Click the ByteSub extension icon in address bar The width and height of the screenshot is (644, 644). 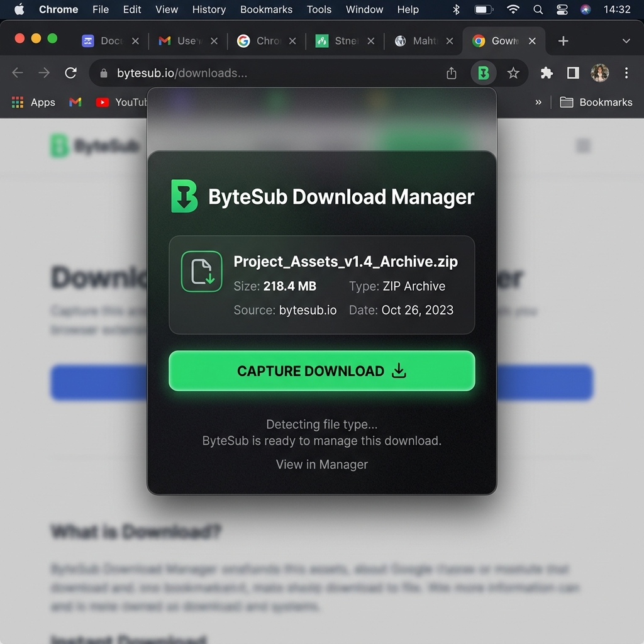(484, 73)
